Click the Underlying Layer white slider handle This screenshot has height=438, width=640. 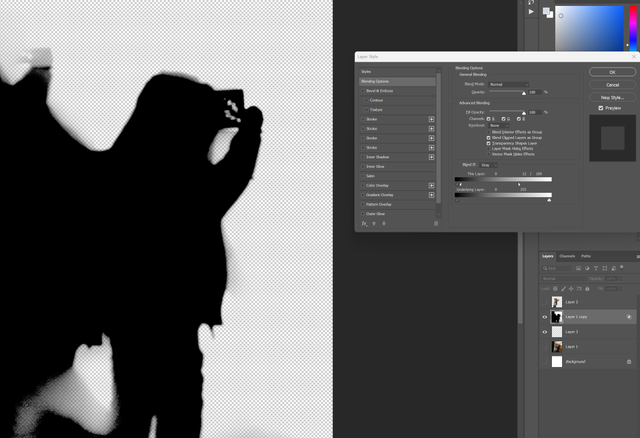coord(549,200)
